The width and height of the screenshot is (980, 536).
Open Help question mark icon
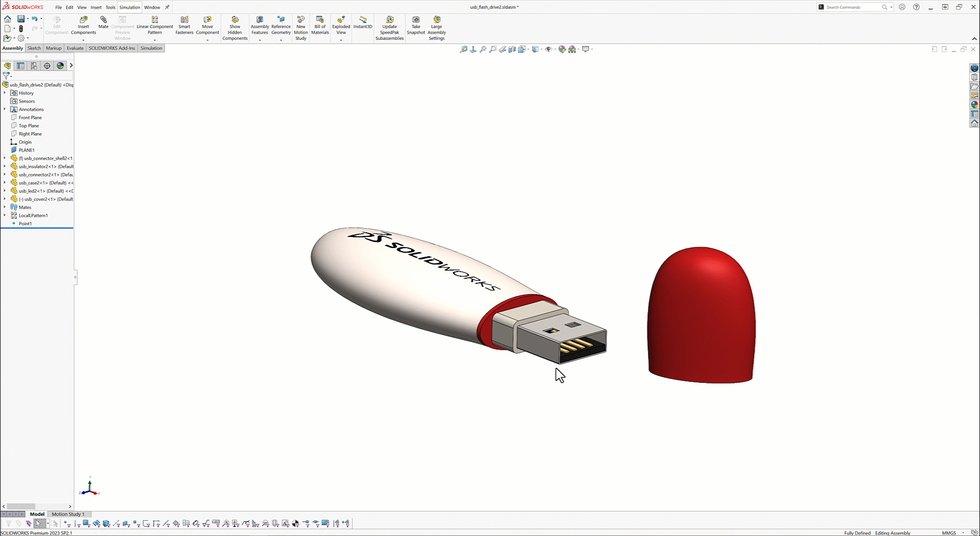(x=917, y=7)
